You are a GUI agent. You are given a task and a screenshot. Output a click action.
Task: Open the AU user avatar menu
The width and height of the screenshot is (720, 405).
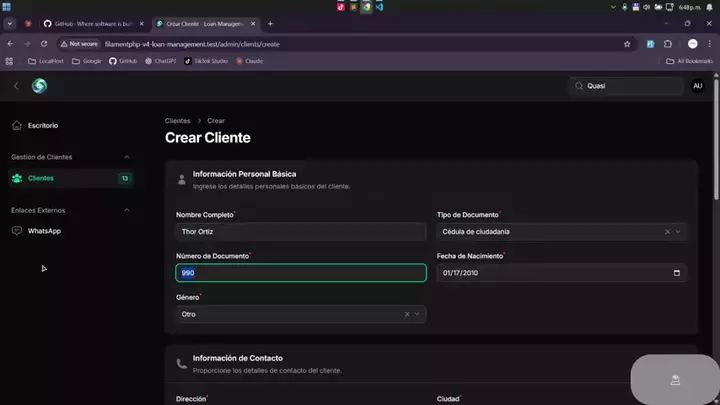(697, 86)
